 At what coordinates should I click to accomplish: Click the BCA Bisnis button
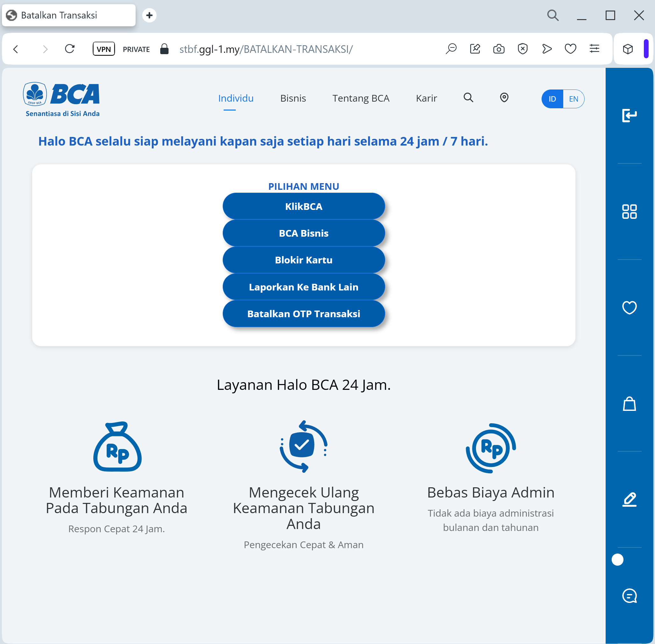click(304, 233)
